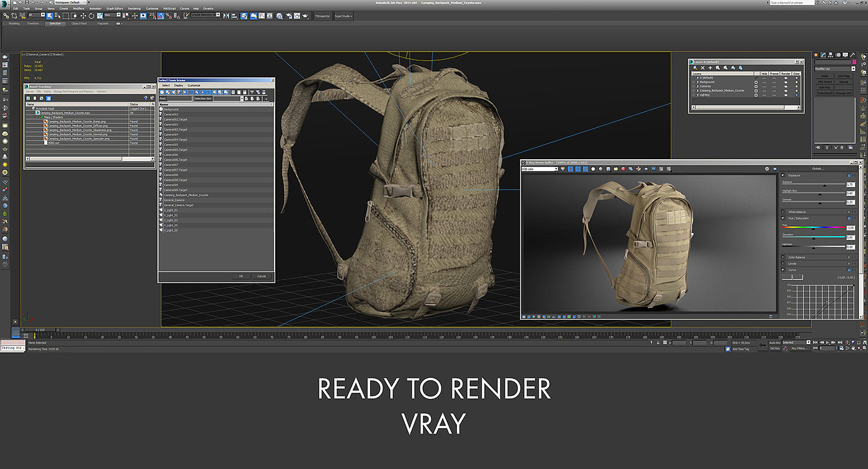The image size is (868, 469).
Task: Open the RGB color channel dropdown
Action: [x=540, y=169]
